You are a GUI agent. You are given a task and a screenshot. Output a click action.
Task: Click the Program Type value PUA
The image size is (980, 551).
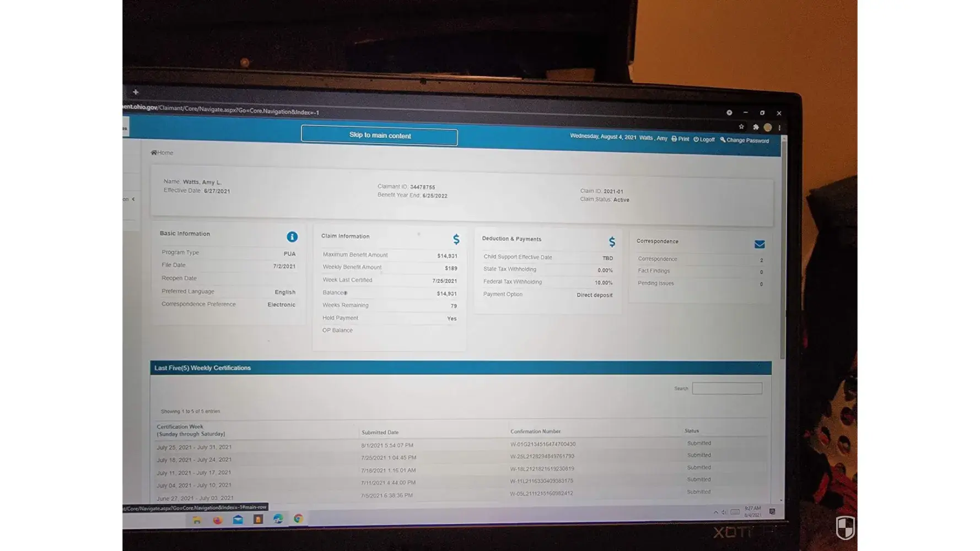tap(289, 254)
